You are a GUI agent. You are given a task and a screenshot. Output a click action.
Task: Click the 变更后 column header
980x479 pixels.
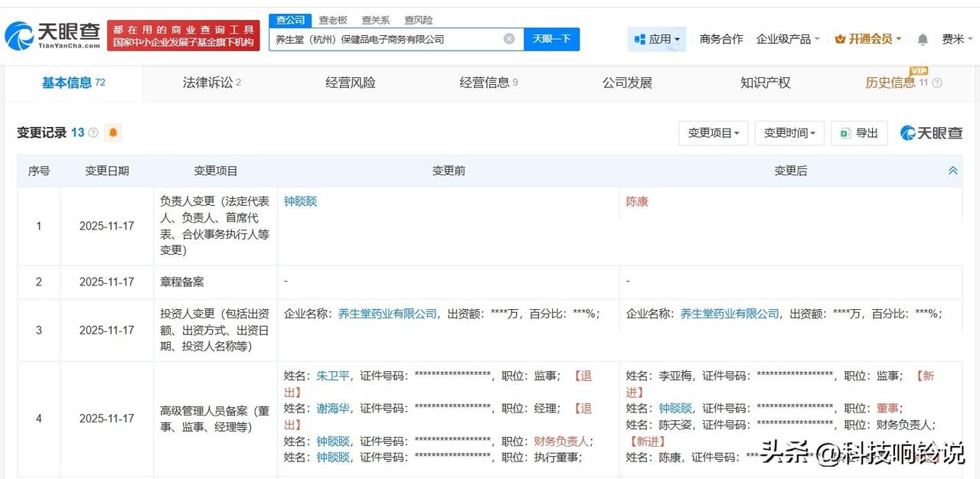click(x=791, y=171)
